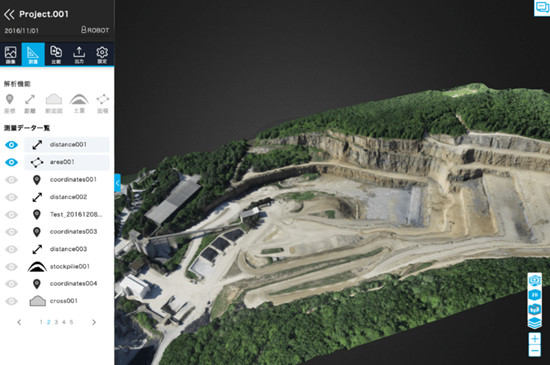Open the image tab icon in toolbar
Screen dimensions: 550x365
(11, 54)
